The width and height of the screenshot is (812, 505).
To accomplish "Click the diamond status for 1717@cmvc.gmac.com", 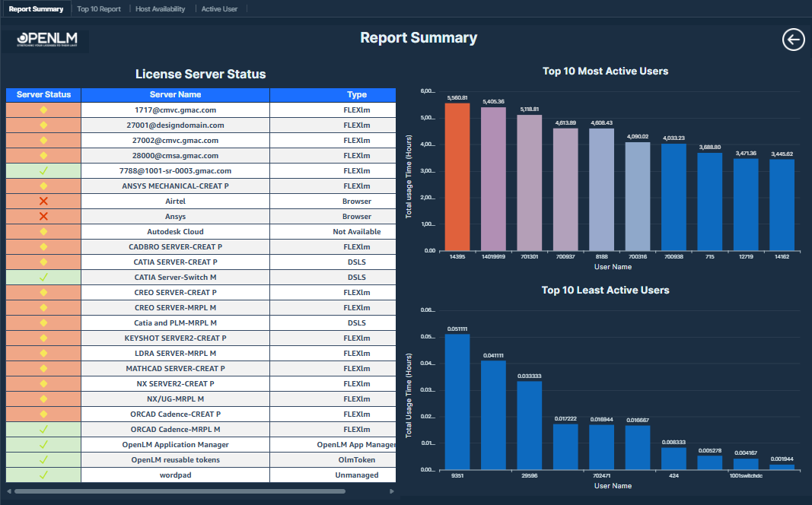I will click(43, 110).
